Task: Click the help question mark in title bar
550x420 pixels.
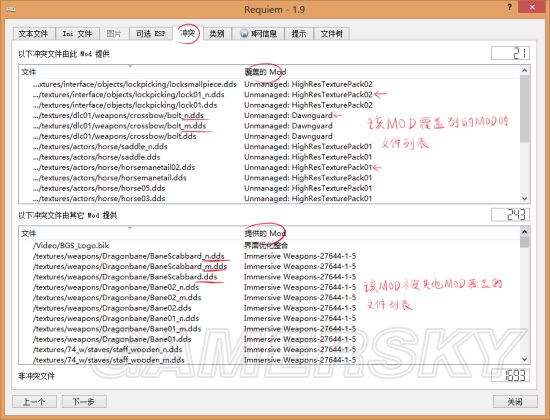Action: pos(509,7)
